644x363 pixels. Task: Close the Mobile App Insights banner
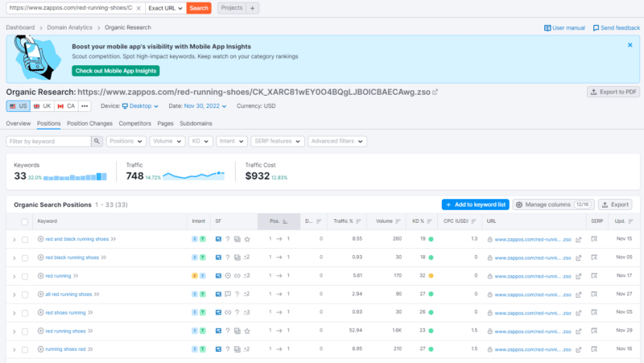tap(630, 45)
